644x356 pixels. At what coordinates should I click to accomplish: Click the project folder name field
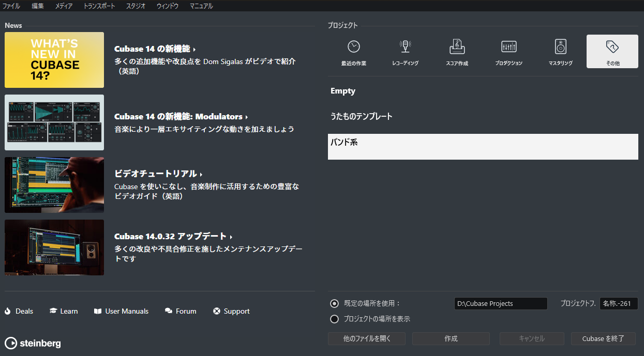618,303
